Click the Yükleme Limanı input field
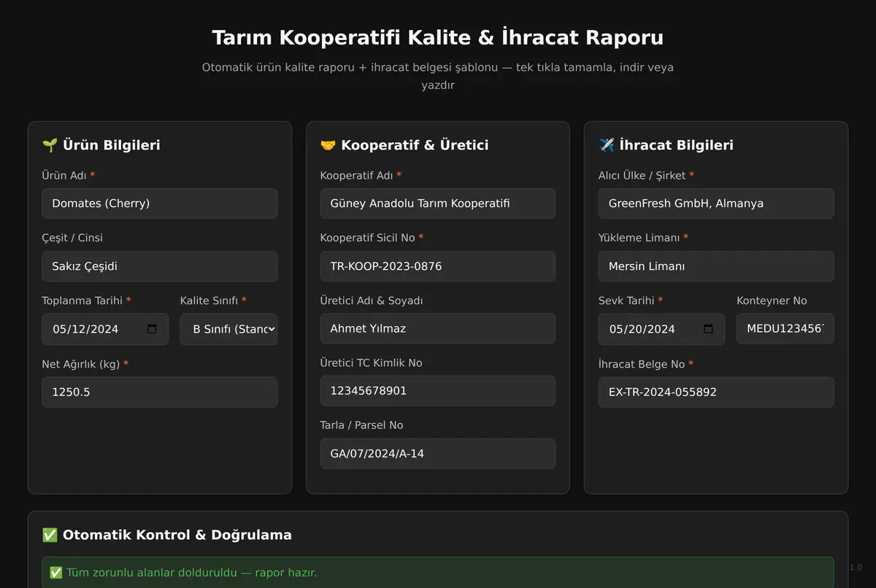The width and height of the screenshot is (876, 588). click(716, 266)
